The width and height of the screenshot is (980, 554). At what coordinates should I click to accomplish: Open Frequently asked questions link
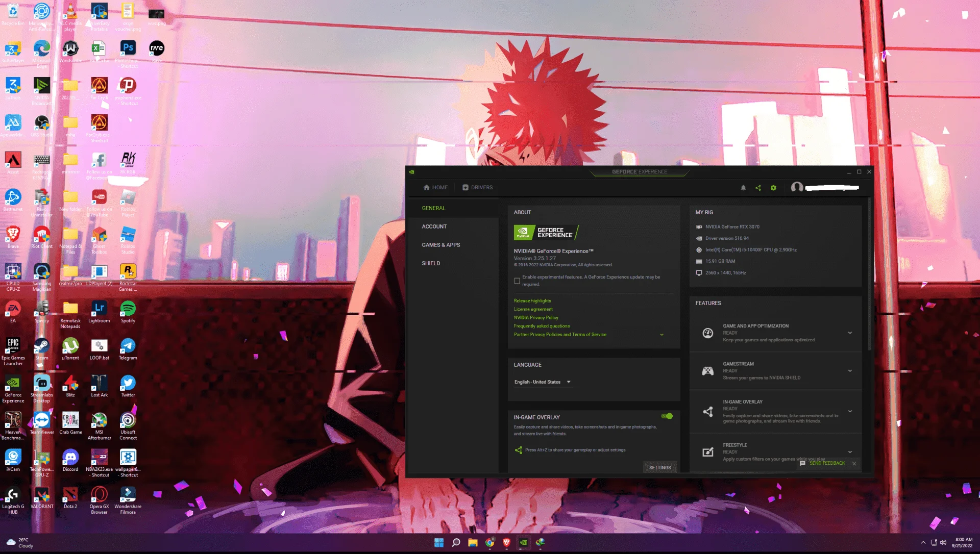point(542,326)
